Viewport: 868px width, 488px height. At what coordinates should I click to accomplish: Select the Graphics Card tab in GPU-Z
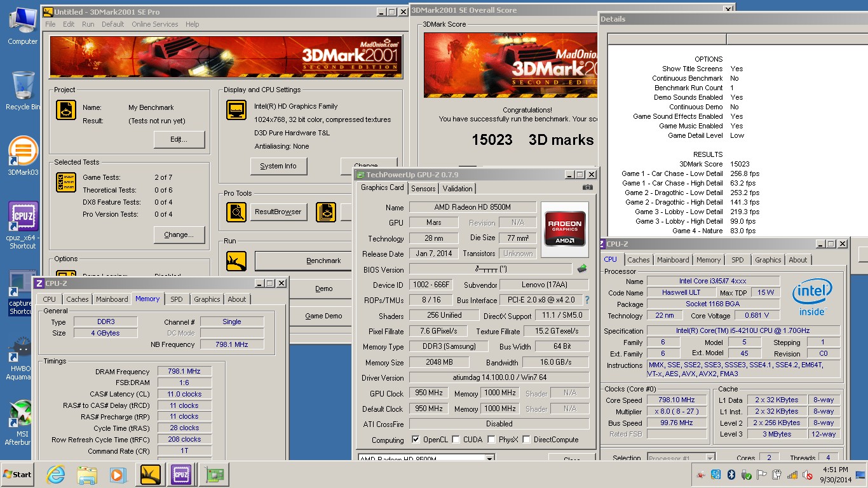(383, 187)
